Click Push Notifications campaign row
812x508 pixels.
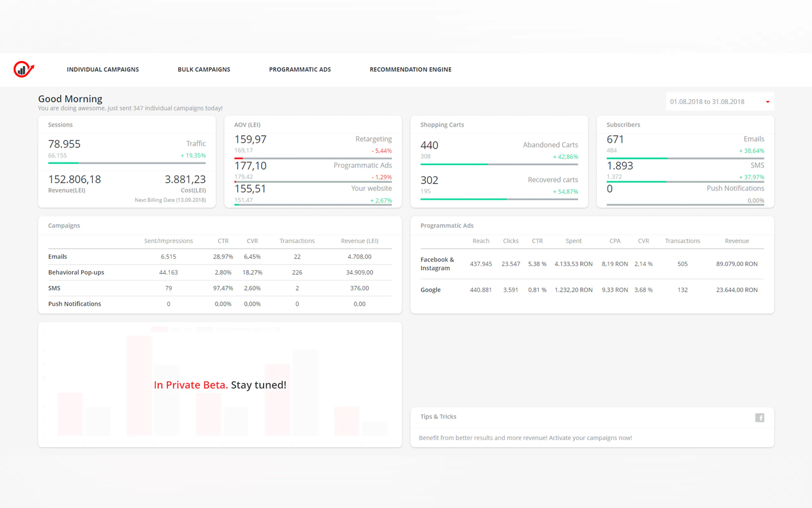click(74, 304)
